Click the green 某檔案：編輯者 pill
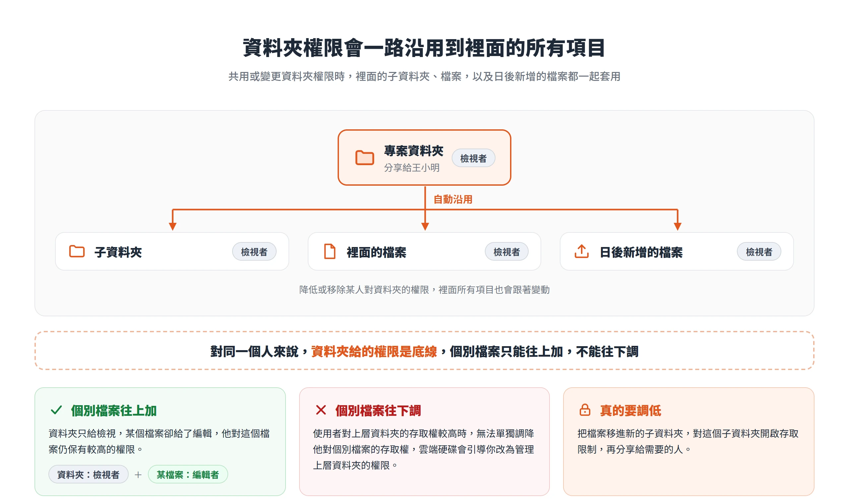 pos(188,474)
